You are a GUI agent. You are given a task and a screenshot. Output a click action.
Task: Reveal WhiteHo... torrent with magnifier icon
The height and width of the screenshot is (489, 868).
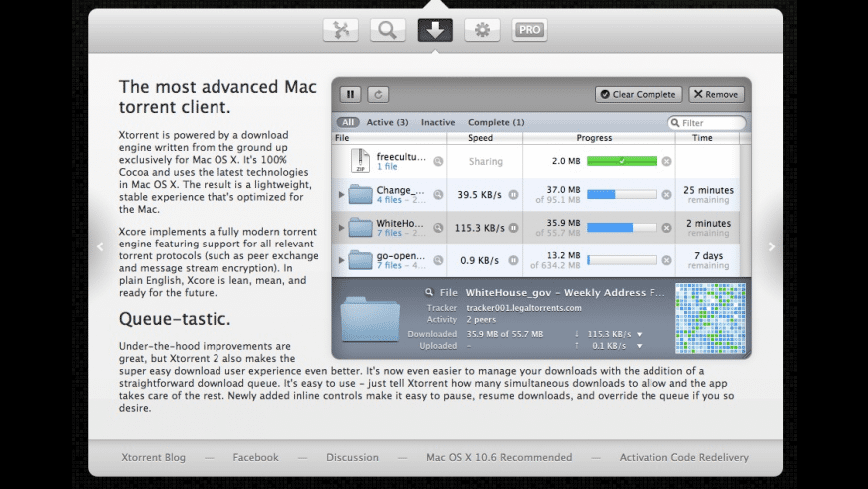[x=438, y=228]
